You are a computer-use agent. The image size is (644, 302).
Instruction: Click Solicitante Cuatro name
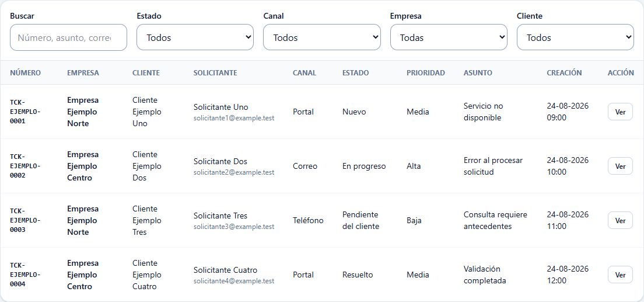coord(226,270)
